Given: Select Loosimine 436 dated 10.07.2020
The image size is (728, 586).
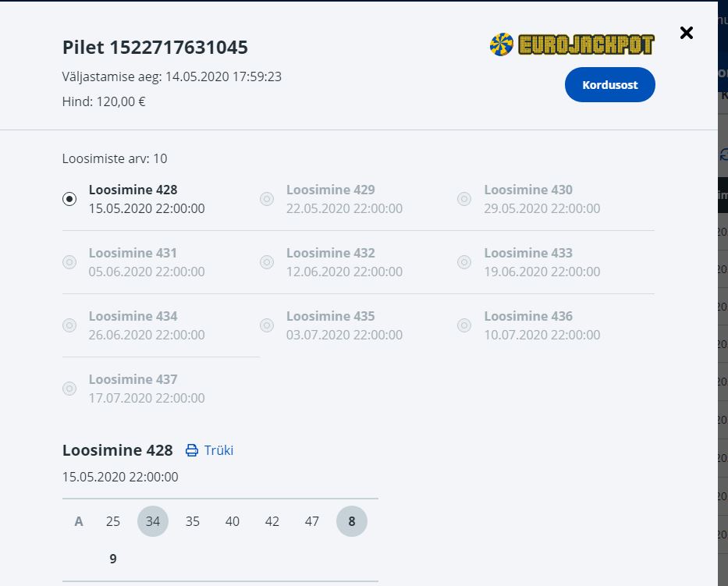Looking at the screenshot, I should coord(464,325).
